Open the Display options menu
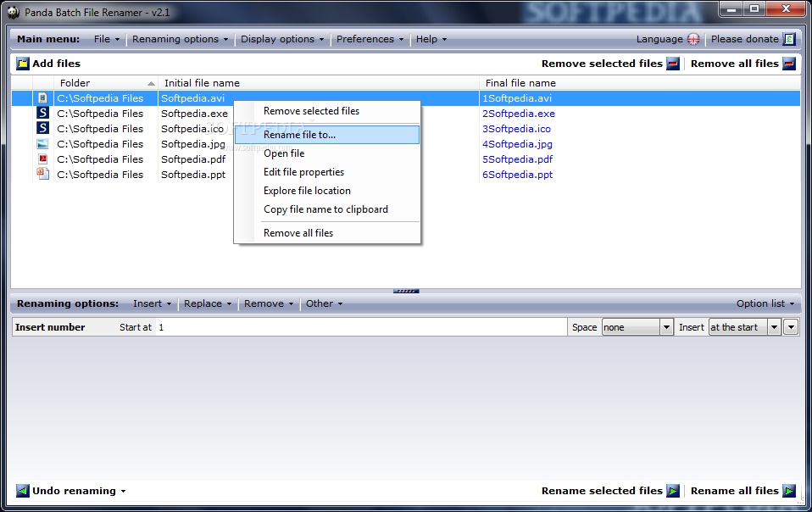812x512 pixels. (x=282, y=39)
